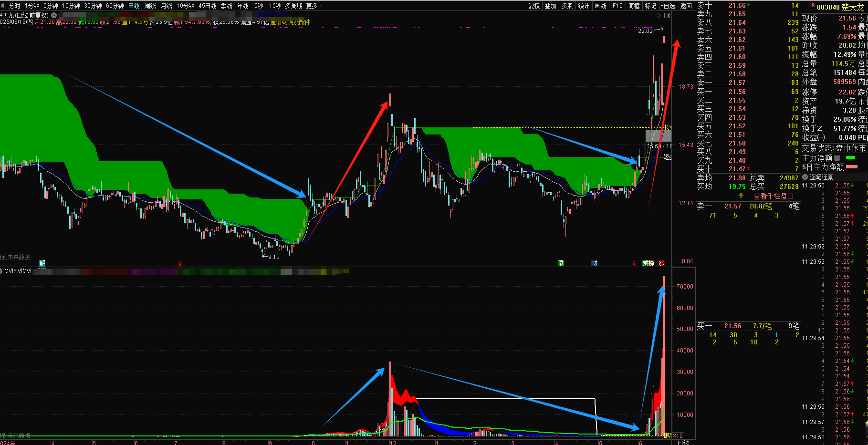Open the 多周期 multi-period view
The image size is (868, 445).
coord(293,6)
